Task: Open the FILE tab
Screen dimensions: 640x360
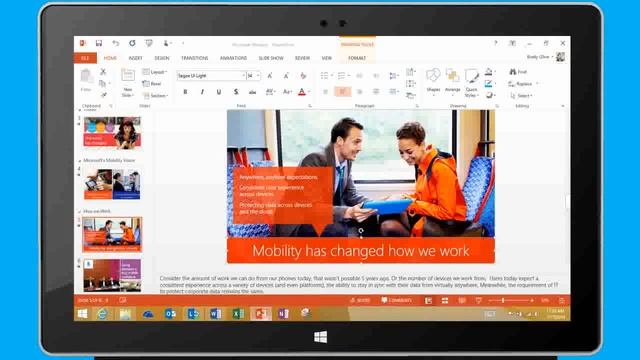Action: point(85,58)
